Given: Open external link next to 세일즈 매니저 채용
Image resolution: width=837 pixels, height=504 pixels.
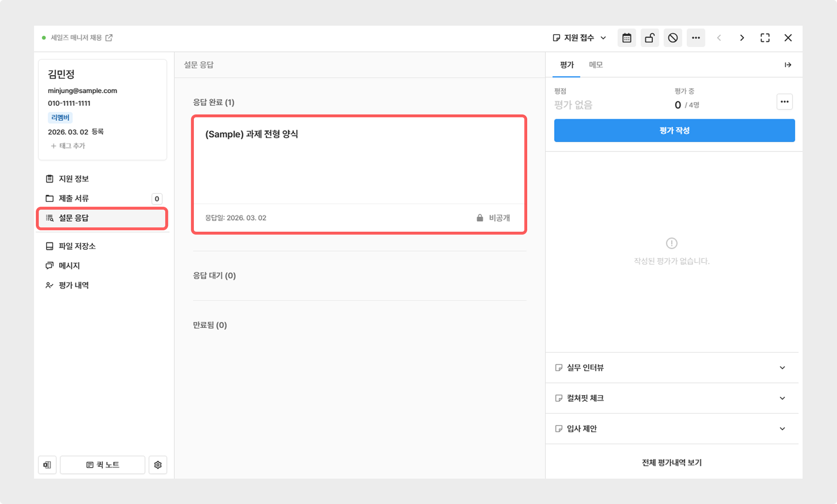Looking at the screenshot, I should pyautogui.click(x=109, y=38).
